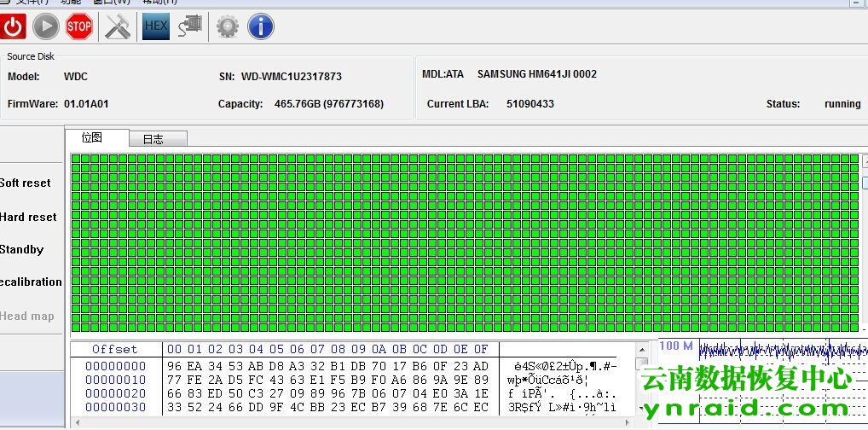The width and height of the screenshot is (868, 430).
Task: Click the blue information icon
Action: [260, 27]
